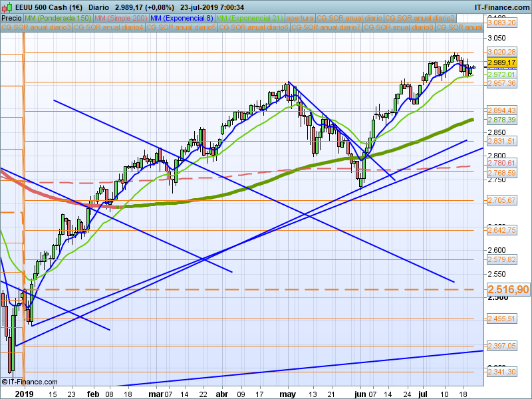This screenshot has width=532, height=399.
Task: Open the CG SOR anual diario7 label
Action: coord(326,28)
